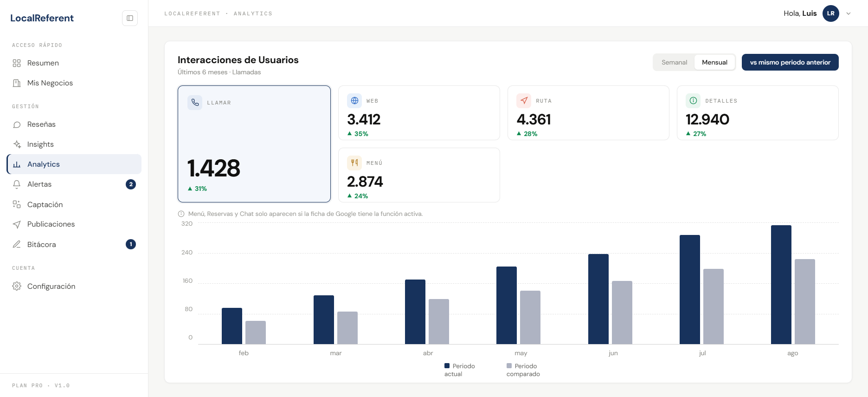Collapse the sidebar with the panel icon
Image resolution: width=868 pixels, height=397 pixels.
(130, 18)
